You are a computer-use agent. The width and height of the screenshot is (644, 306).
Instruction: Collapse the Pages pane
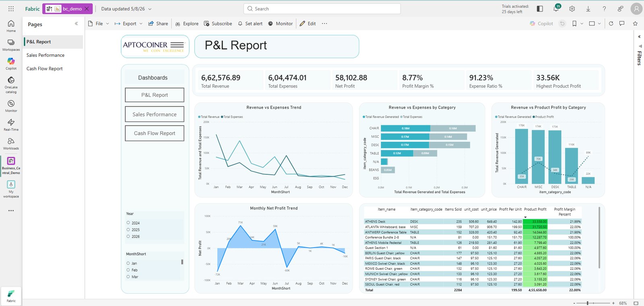[x=76, y=24]
